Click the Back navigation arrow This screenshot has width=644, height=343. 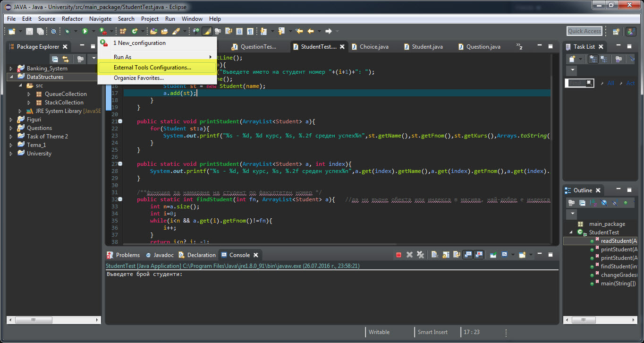click(x=310, y=31)
